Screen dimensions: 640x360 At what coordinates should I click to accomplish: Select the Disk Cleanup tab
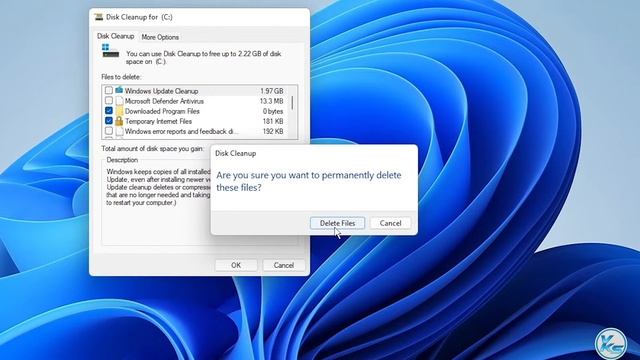coord(116,36)
